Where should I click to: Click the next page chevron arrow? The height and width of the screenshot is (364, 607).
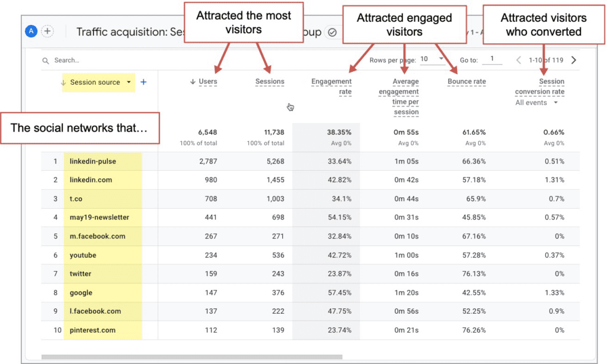pos(573,59)
